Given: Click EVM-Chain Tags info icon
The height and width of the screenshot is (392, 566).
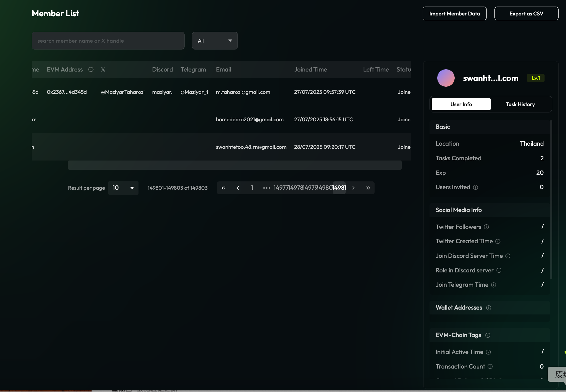Looking at the screenshot, I should [488, 335].
